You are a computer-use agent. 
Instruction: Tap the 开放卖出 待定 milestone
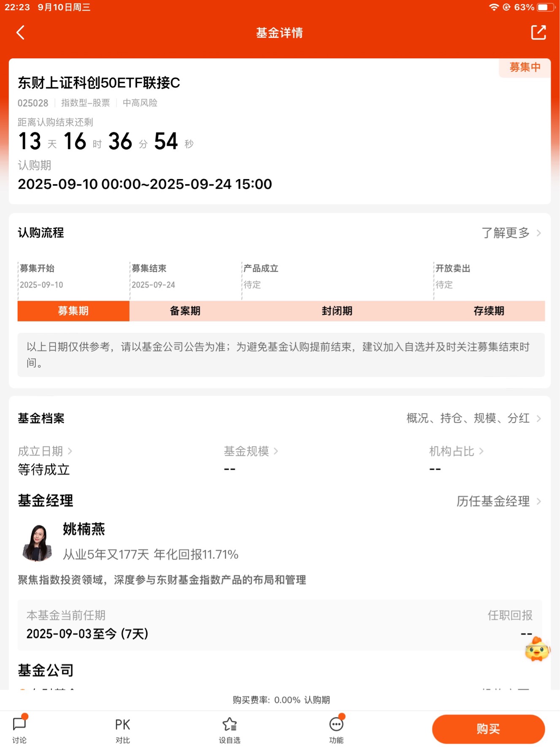(x=453, y=277)
